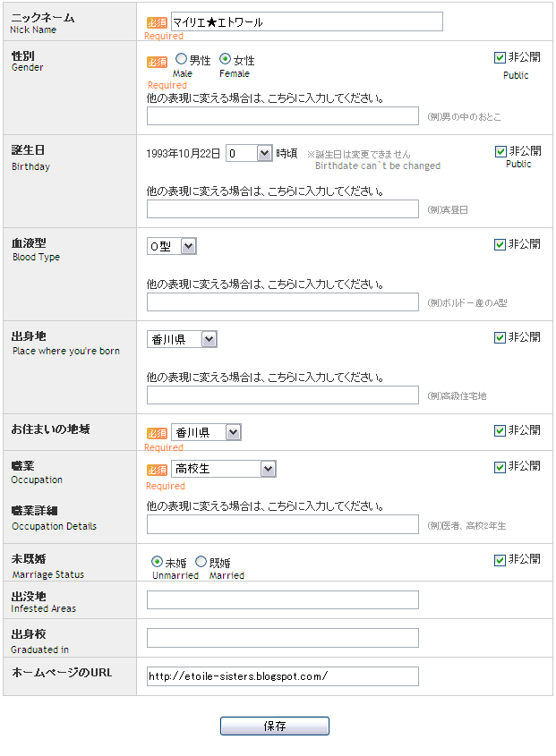556x756 pixels.
Task: Toggle the private checkbox for Marriage Status
Action: coord(500,559)
